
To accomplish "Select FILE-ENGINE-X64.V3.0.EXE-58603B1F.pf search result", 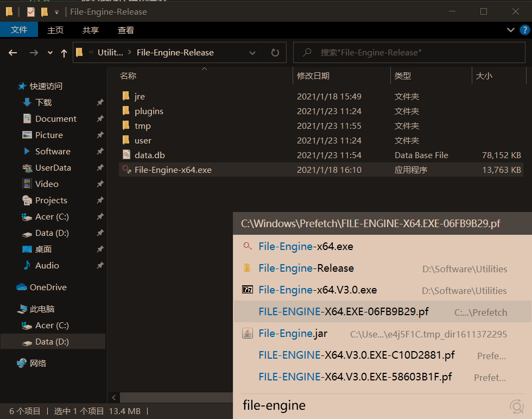I will click(x=382, y=377).
